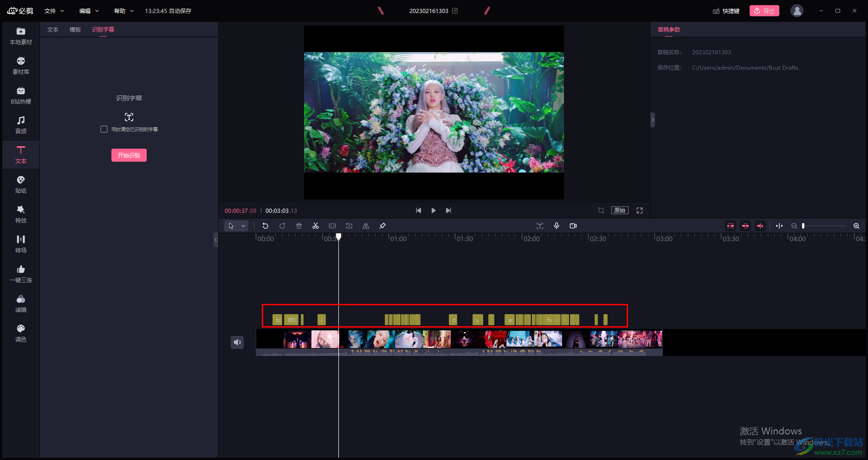This screenshot has height=460, width=868.
Task: Zoom out the timeline with minus magnifier
Action: (794, 226)
